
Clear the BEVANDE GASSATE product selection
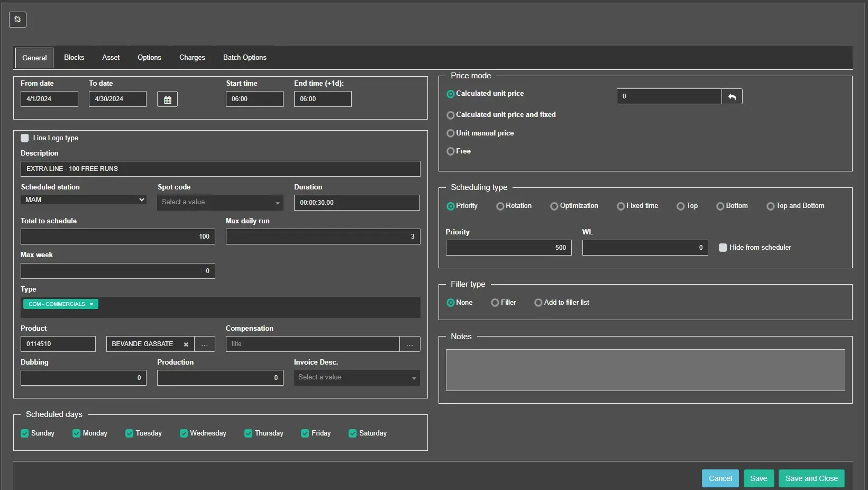pos(186,344)
